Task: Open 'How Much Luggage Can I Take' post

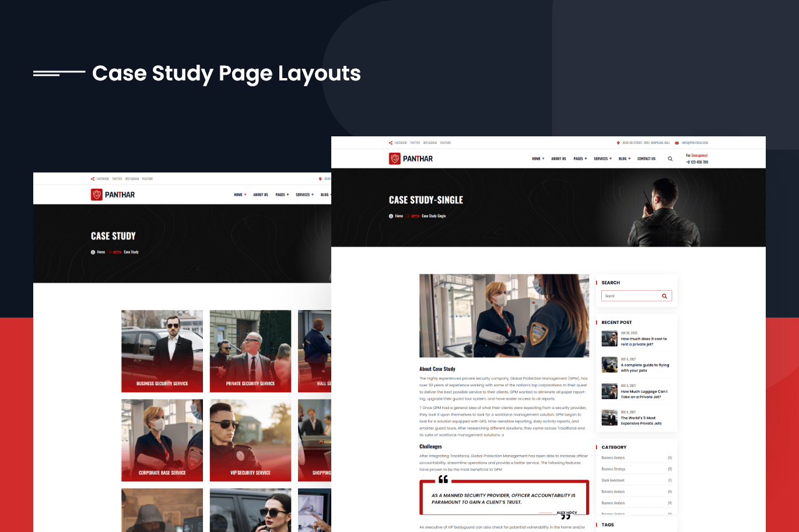Action: click(644, 394)
